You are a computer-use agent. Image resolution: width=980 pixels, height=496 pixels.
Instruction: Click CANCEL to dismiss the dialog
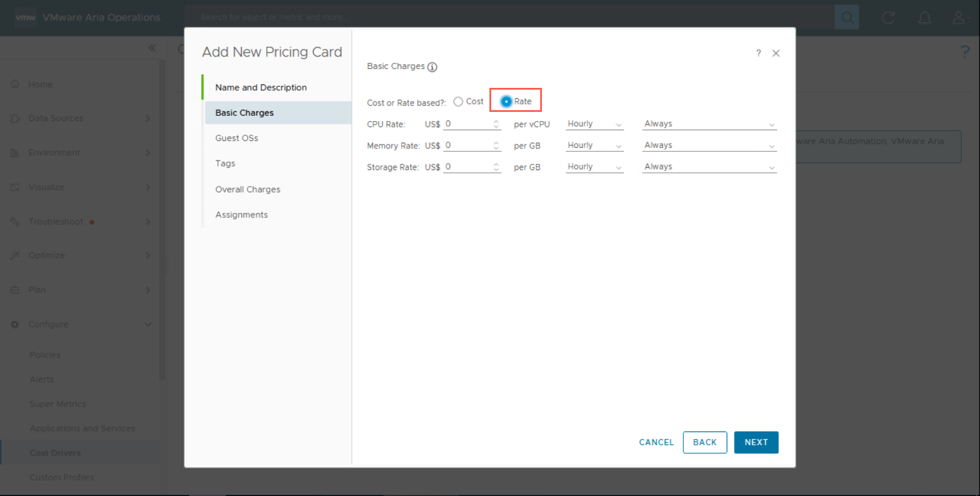pos(656,442)
